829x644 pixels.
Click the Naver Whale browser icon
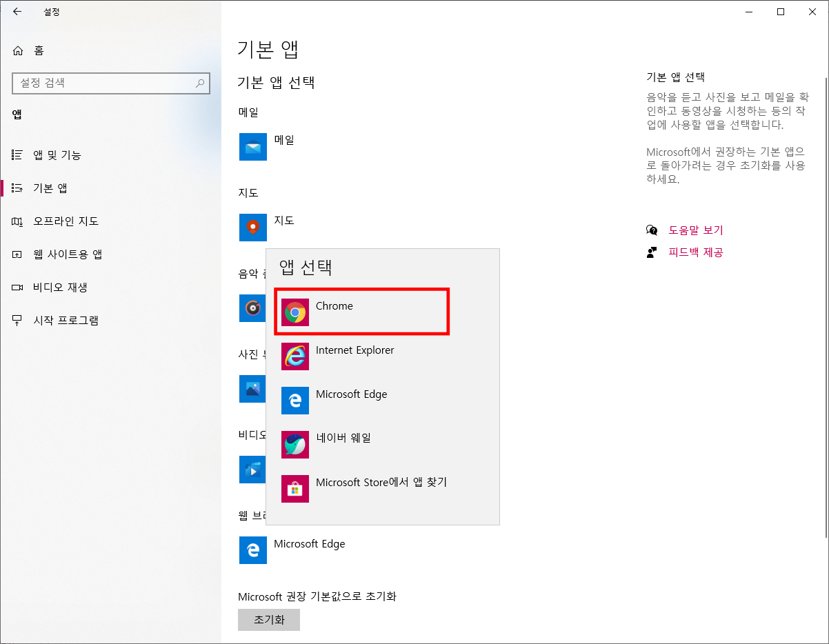pos(295,445)
